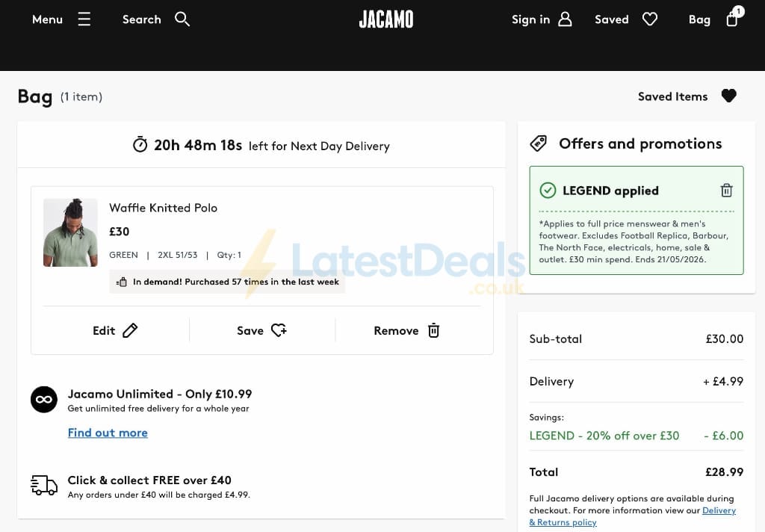765x532 pixels.
Task: Click the 20h 48m 18s countdown text
Action: (198, 145)
